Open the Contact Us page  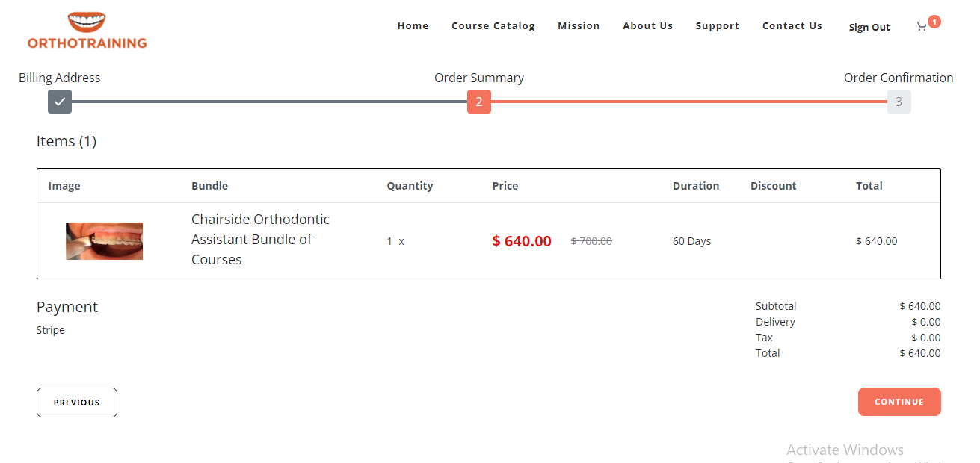(792, 26)
